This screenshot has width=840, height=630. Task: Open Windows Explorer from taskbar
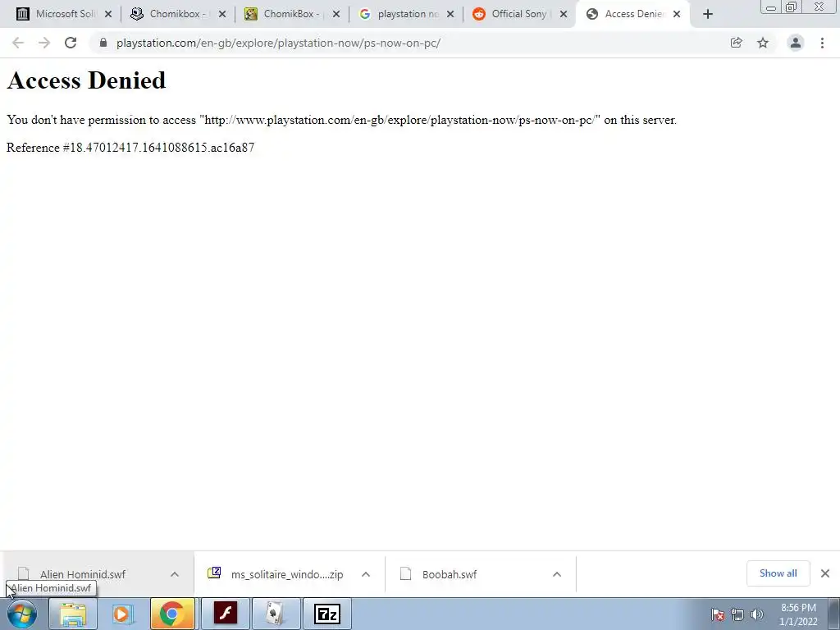[73, 614]
